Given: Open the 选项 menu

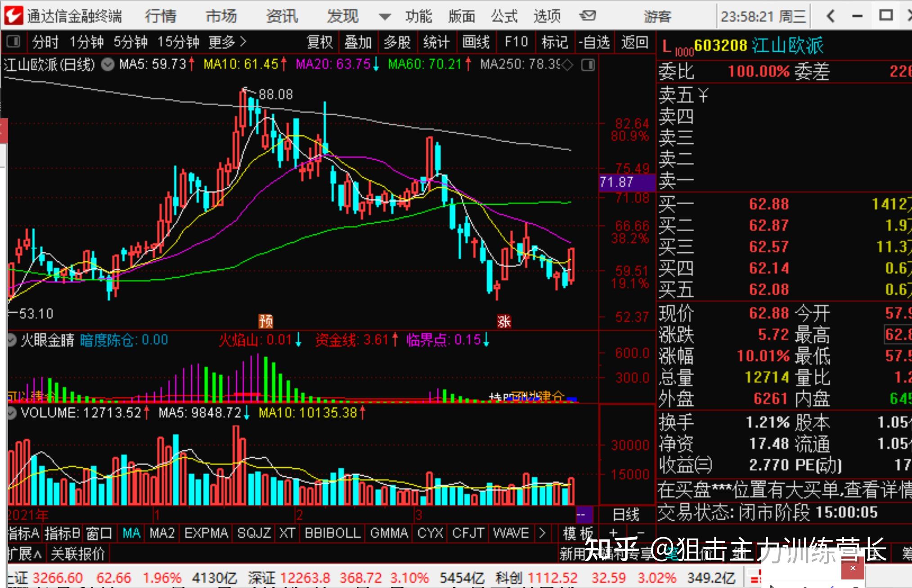Looking at the screenshot, I should pos(547,16).
